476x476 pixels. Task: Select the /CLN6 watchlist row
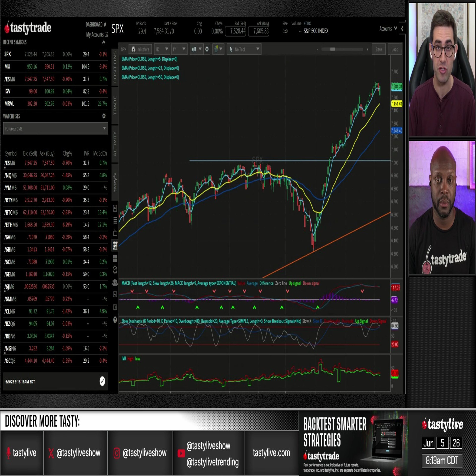[55, 311]
